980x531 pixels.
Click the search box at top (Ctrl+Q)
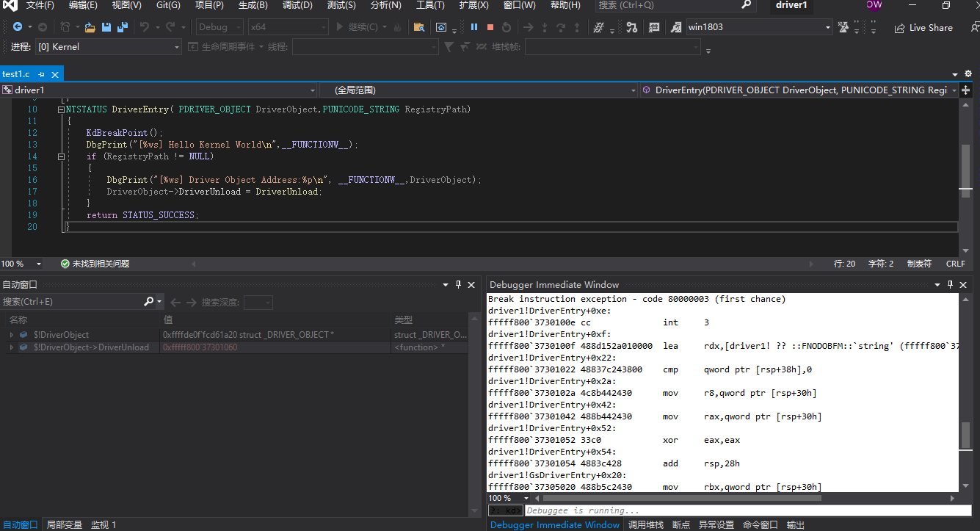675,5
